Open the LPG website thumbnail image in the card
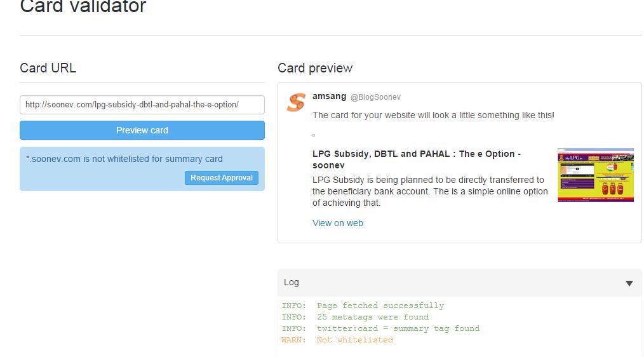The width and height of the screenshot is (644, 357). [596, 175]
